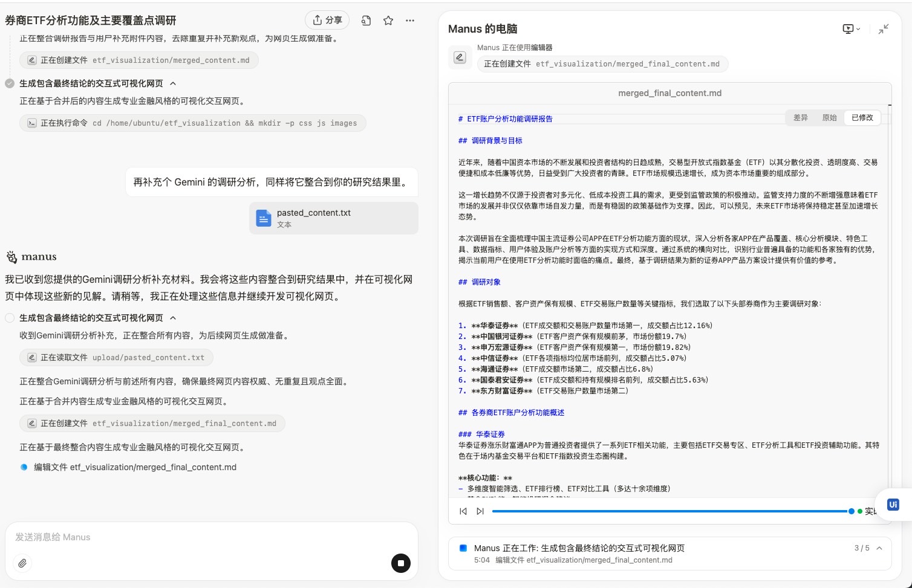Select the 已修改 modified tab

(x=862, y=118)
